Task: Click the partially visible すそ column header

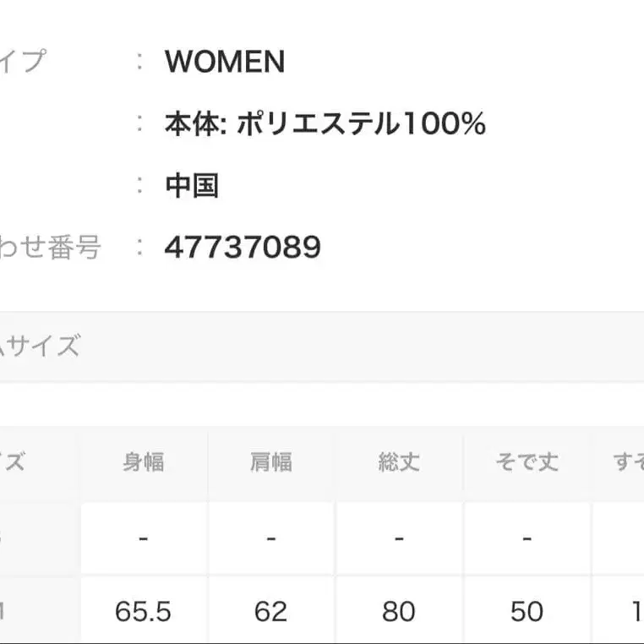Action: [x=627, y=462]
